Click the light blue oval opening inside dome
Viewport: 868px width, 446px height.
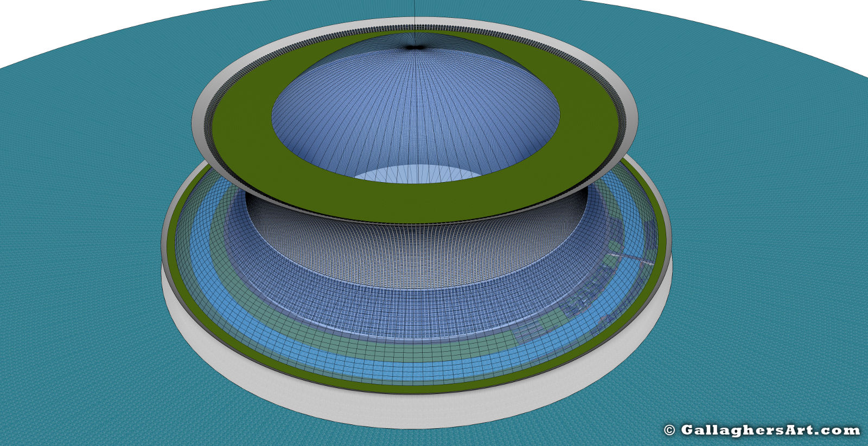pos(419,174)
